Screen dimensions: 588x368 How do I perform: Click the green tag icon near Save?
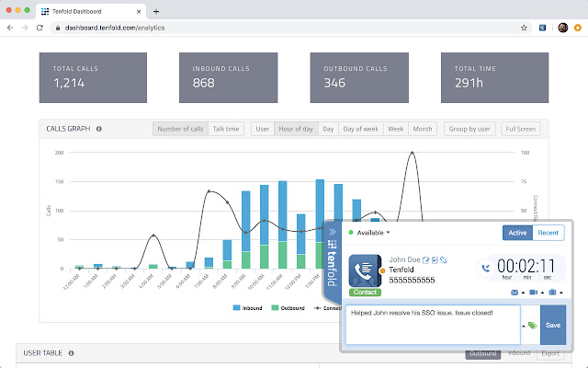point(531,325)
